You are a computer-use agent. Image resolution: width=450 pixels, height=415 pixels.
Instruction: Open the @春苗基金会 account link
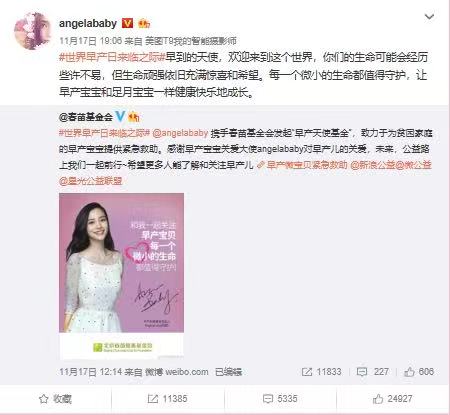tap(86, 117)
